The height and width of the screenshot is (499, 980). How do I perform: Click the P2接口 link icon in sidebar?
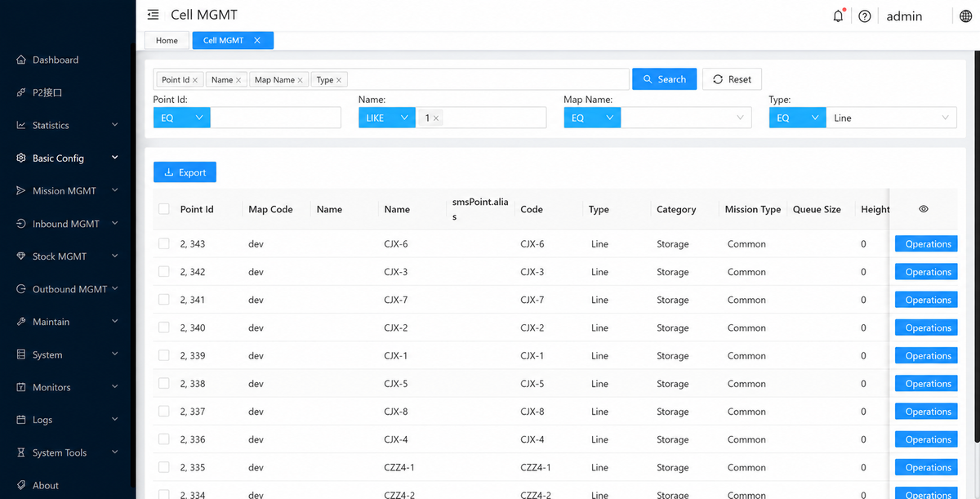click(21, 92)
